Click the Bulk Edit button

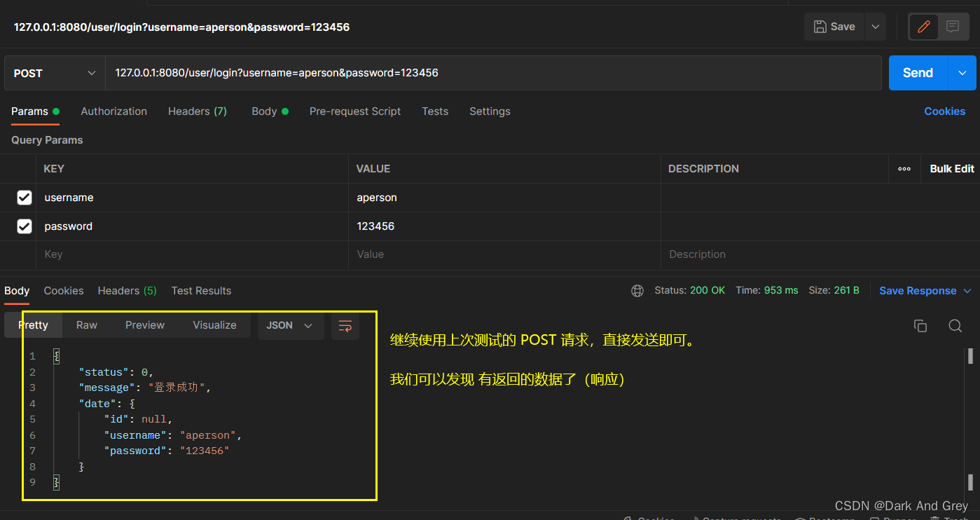click(951, 169)
